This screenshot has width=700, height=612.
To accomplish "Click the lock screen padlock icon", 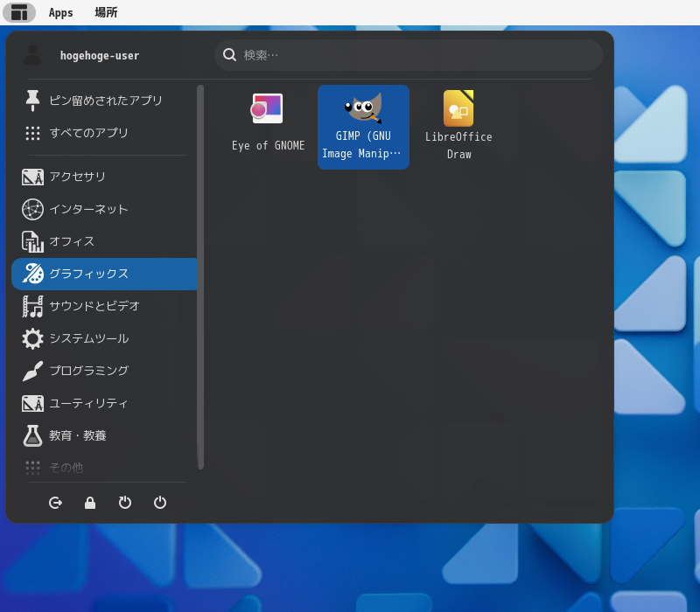I will point(90,503).
